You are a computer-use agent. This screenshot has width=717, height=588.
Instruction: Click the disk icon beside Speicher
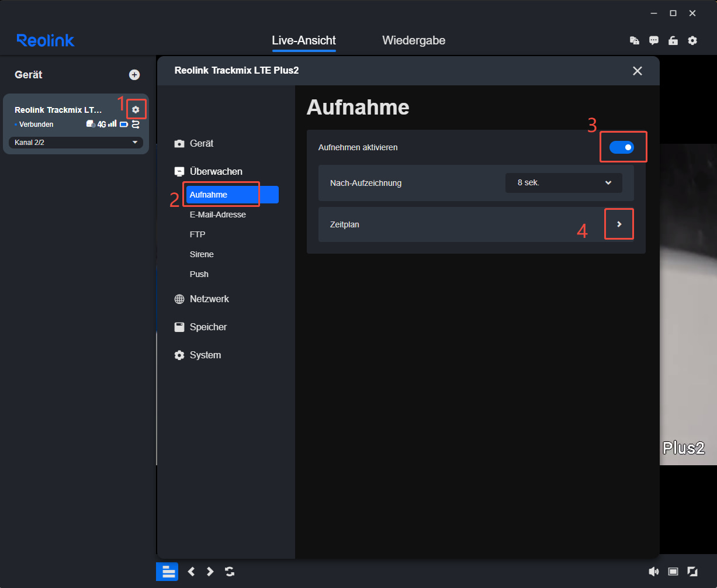(179, 327)
